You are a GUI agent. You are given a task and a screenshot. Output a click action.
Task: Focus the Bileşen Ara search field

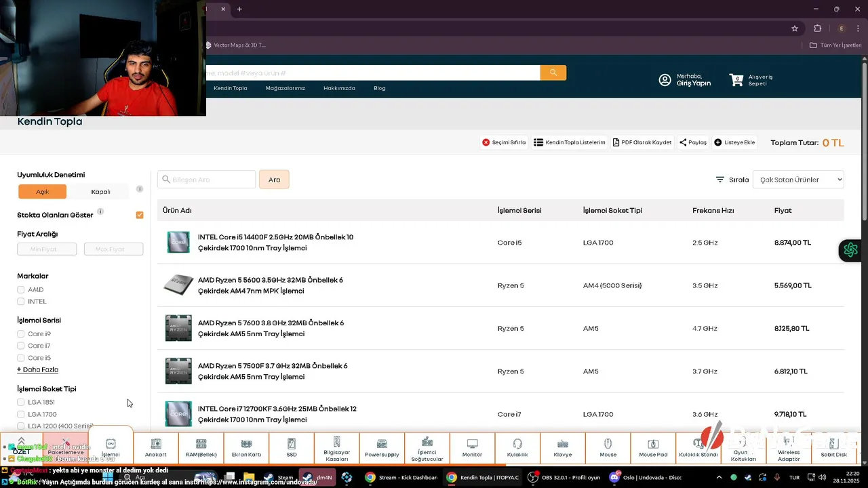tap(207, 180)
